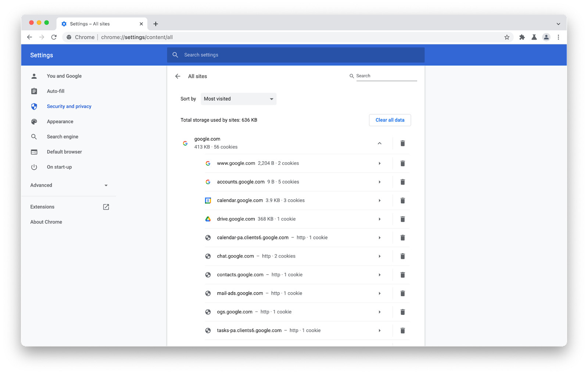Click the browser back navigation arrow
Viewport: 588px width, 374px height.
[x=30, y=37]
